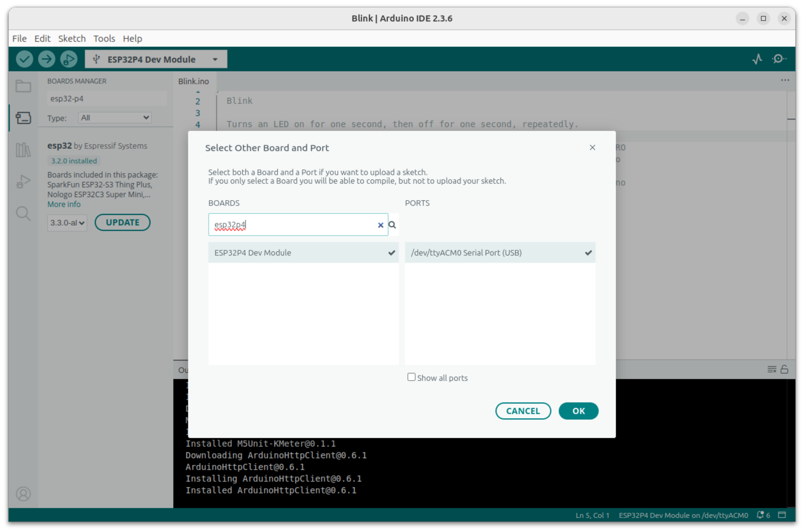Open editor more actions ellipsis
The height and width of the screenshot is (532, 804).
coord(785,80)
